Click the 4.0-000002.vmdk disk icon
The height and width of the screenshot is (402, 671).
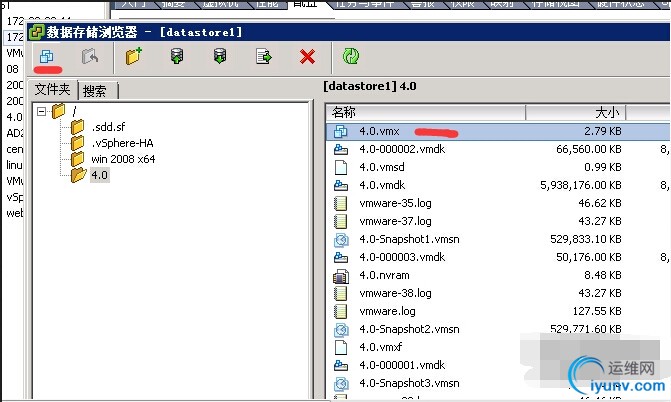pos(341,149)
